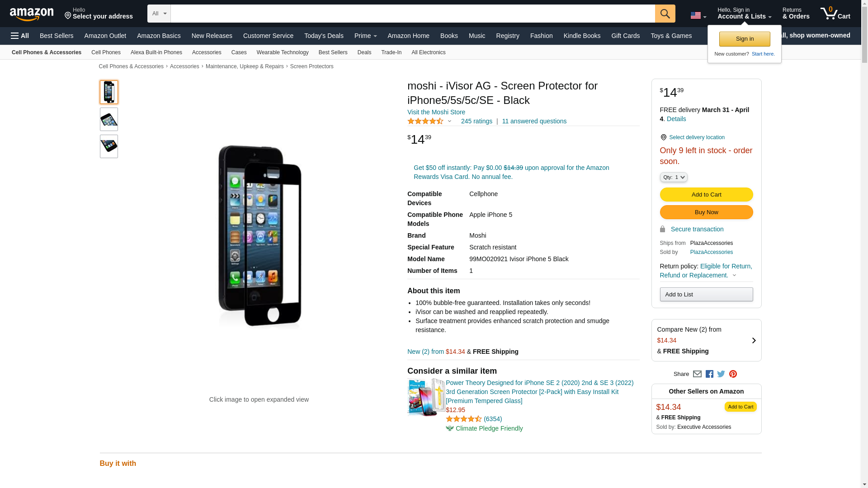This screenshot has width=868, height=488.
Task: Share via email envelope icon
Action: pyautogui.click(x=697, y=374)
